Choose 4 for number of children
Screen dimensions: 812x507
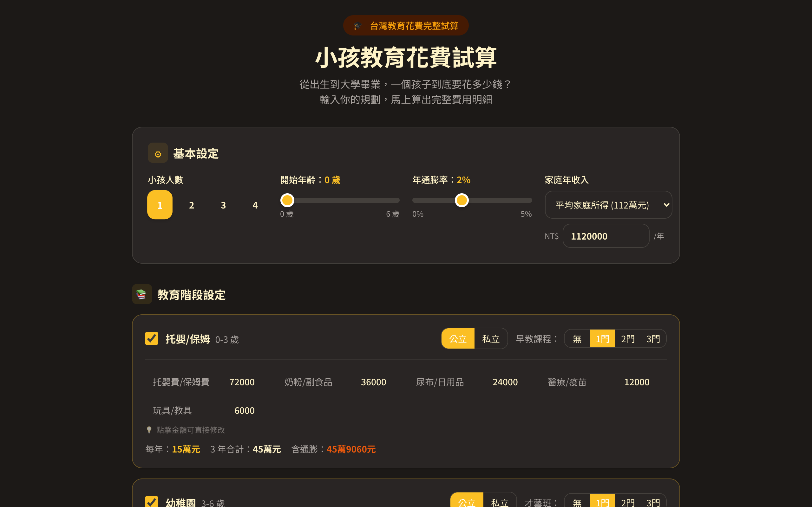[x=255, y=205]
